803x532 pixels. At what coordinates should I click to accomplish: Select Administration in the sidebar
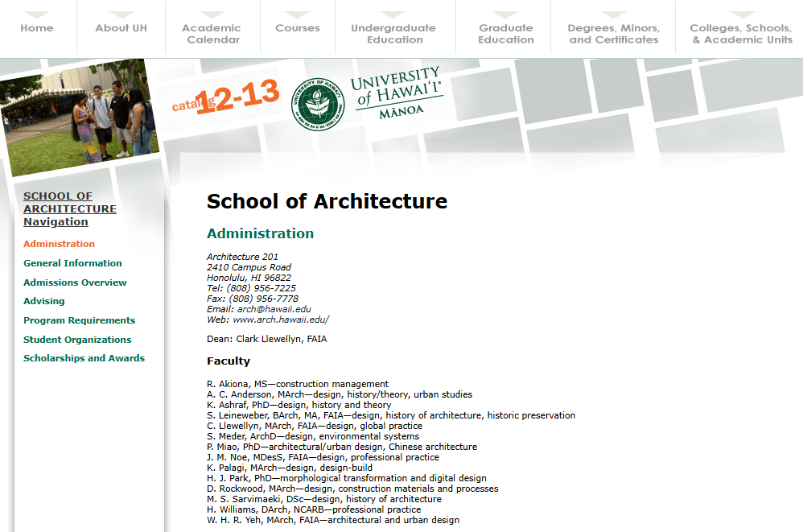pos(59,244)
